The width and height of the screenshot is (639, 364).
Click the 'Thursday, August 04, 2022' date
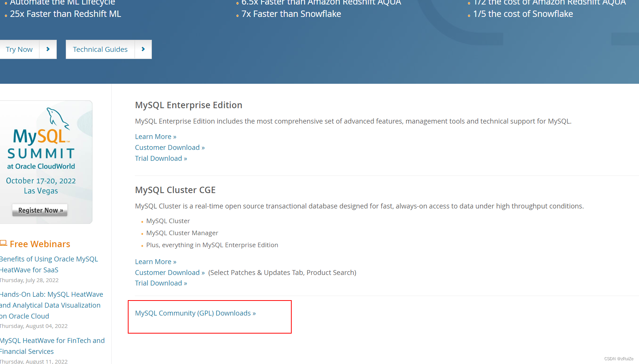click(34, 326)
